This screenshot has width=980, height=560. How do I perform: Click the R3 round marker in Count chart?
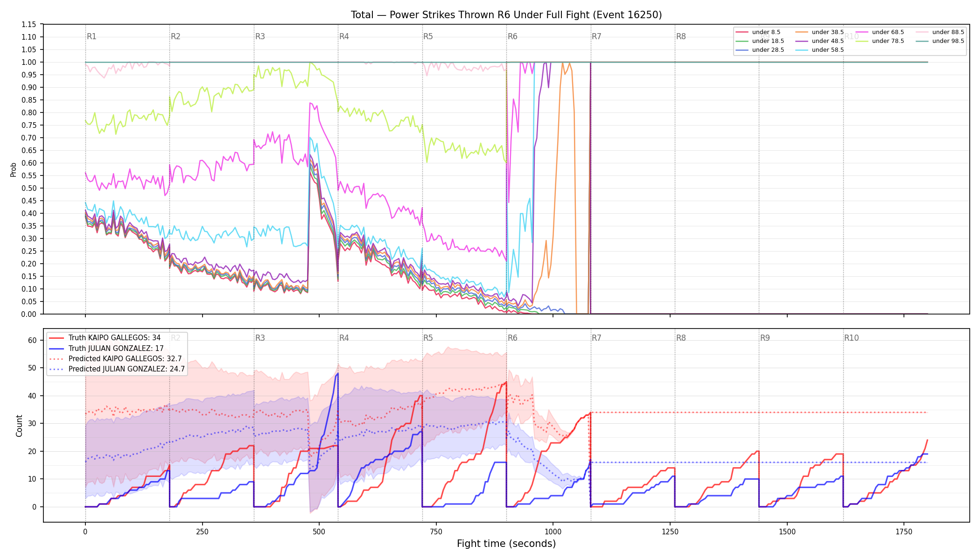[x=260, y=338]
